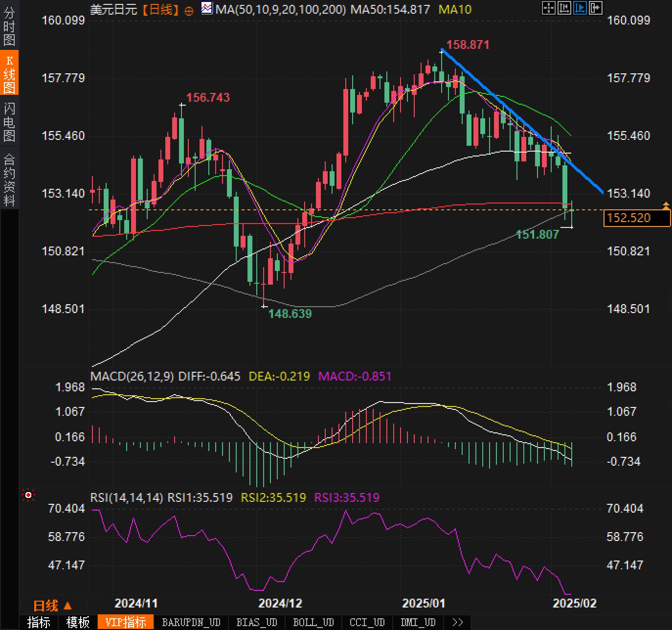Click the rightmost chart toolbar icon
This screenshot has height=630, width=672.
(596, 8)
